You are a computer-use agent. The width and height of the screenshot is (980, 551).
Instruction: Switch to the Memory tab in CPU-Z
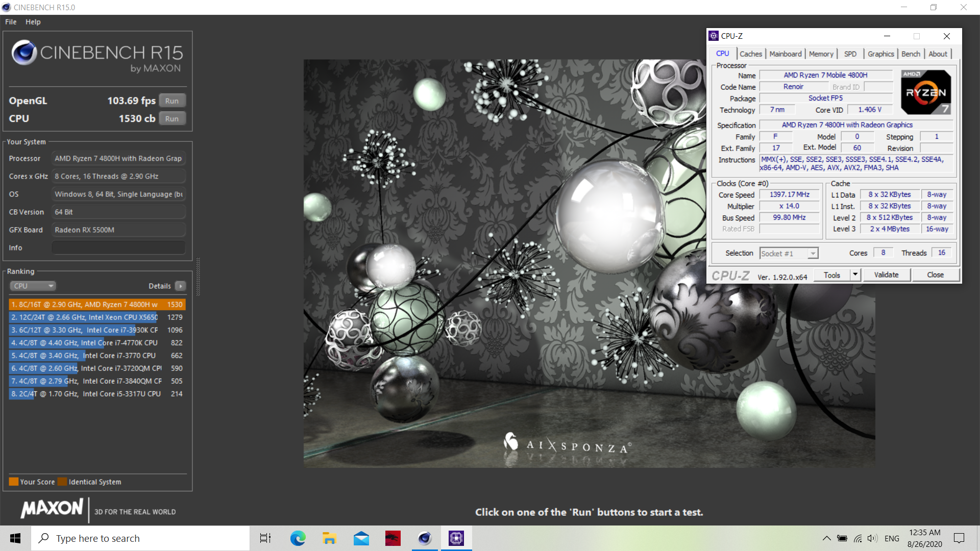click(x=821, y=54)
